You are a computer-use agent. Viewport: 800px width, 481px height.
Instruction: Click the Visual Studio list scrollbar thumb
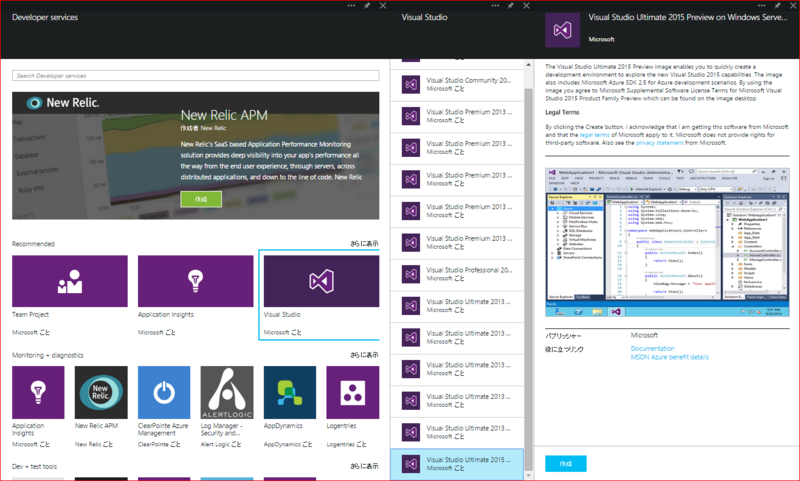[529, 280]
